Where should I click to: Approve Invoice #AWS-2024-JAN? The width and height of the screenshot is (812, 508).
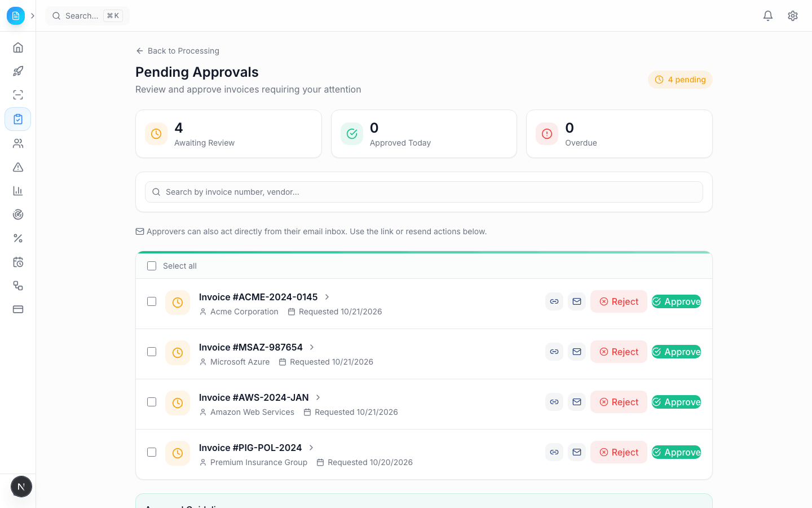click(676, 402)
